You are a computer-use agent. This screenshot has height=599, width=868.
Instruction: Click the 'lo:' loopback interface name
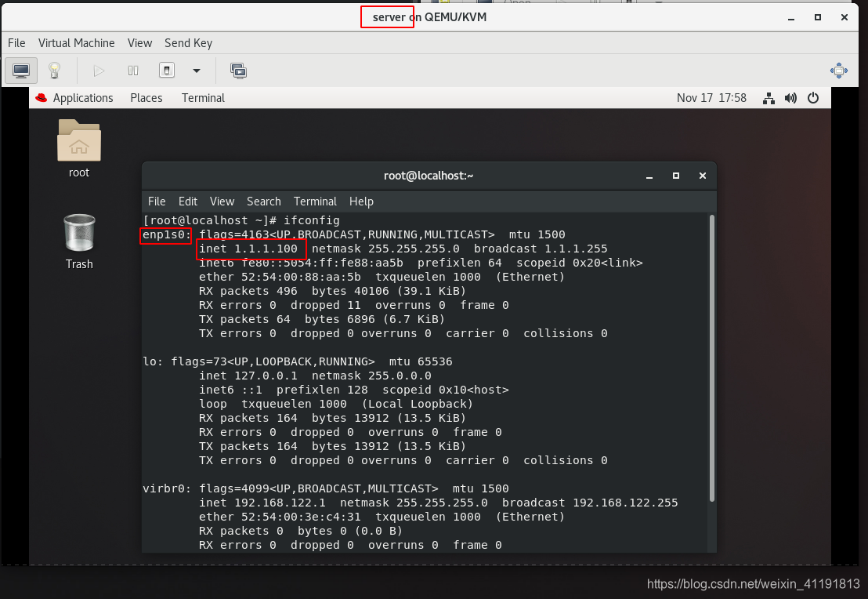tap(154, 362)
